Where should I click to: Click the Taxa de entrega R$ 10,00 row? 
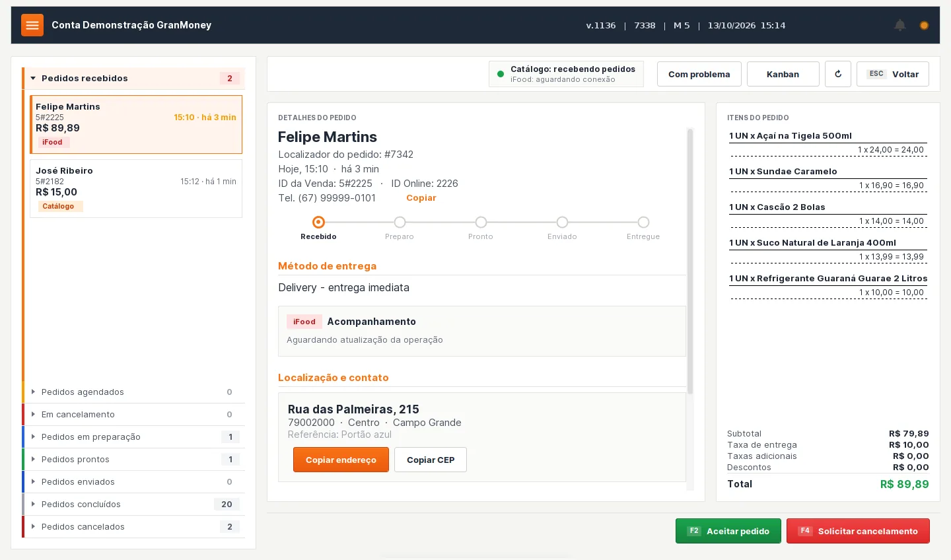coord(828,445)
